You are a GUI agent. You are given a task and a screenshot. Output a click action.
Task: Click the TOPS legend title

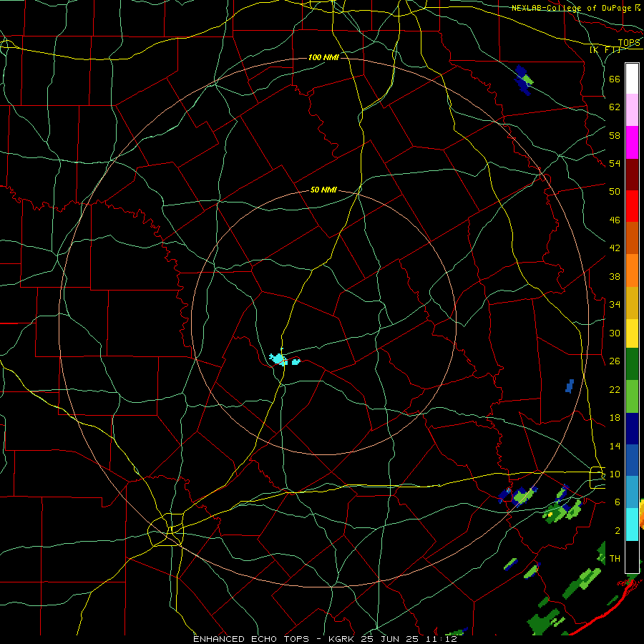(629, 43)
